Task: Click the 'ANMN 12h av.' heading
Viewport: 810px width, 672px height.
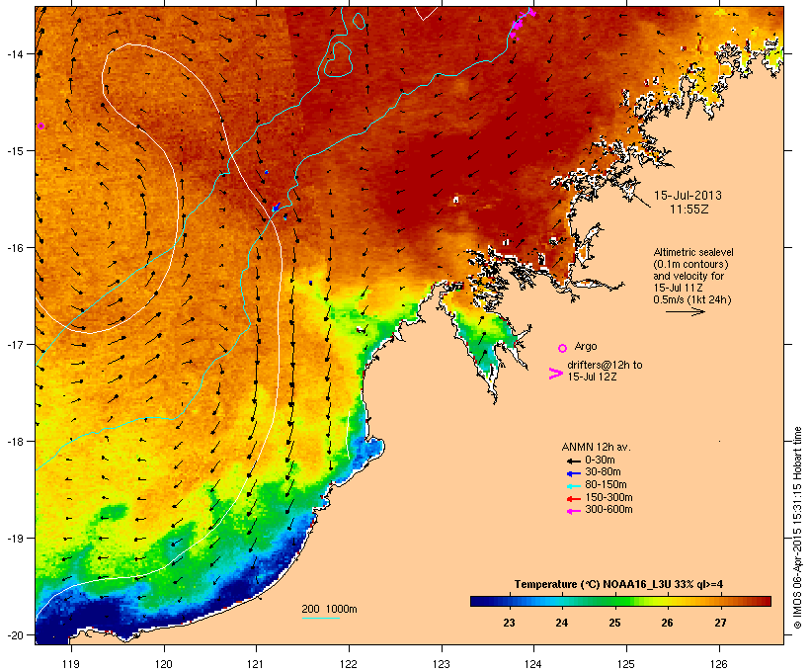Action: pyautogui.click(x=596, y=447)
